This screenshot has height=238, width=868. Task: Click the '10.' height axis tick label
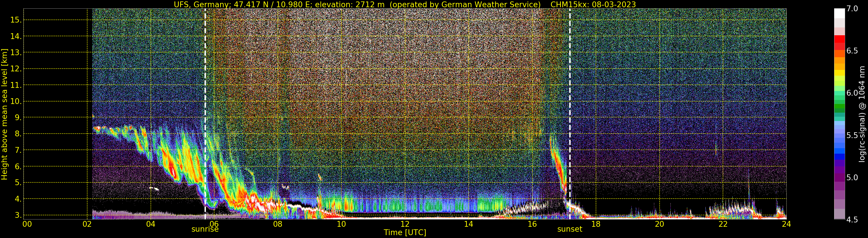[x=16, y=101]
